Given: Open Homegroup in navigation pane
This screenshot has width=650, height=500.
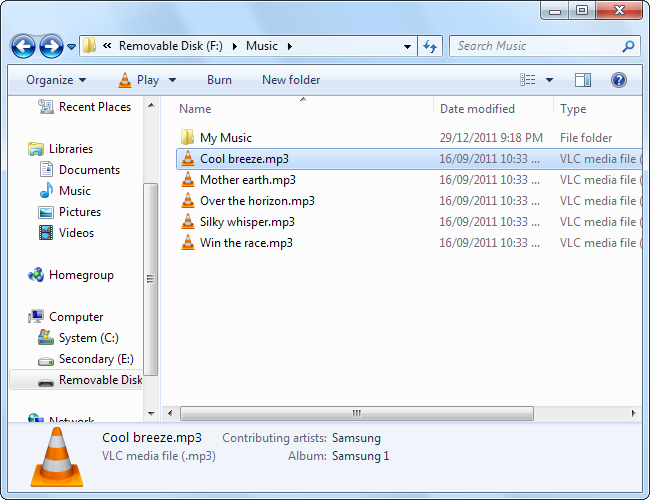Looking at the screenshot, I should pyautogui.click(x=81, y=275).
